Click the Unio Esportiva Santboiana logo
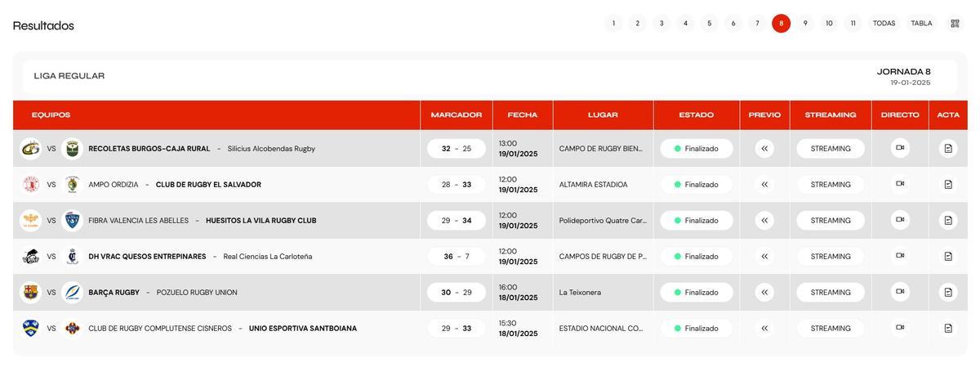980x372 pixels. pos(72,329)
